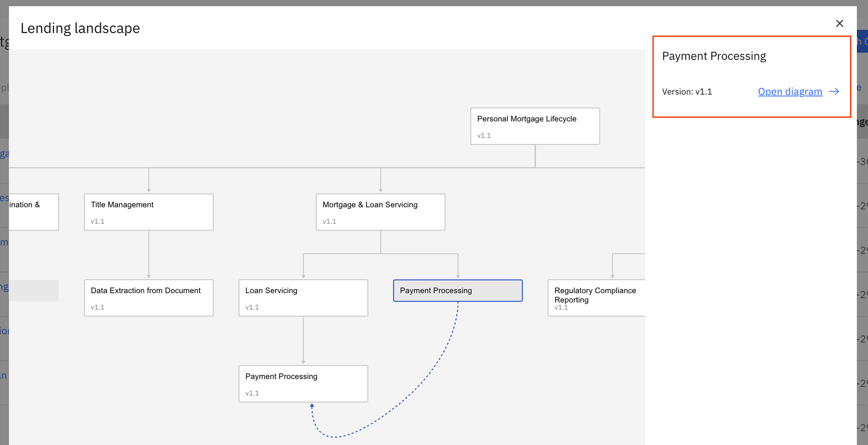Screen dimensions: 868x445
Task: Click the Lending landscape dialog title
Action: (80, 28)
